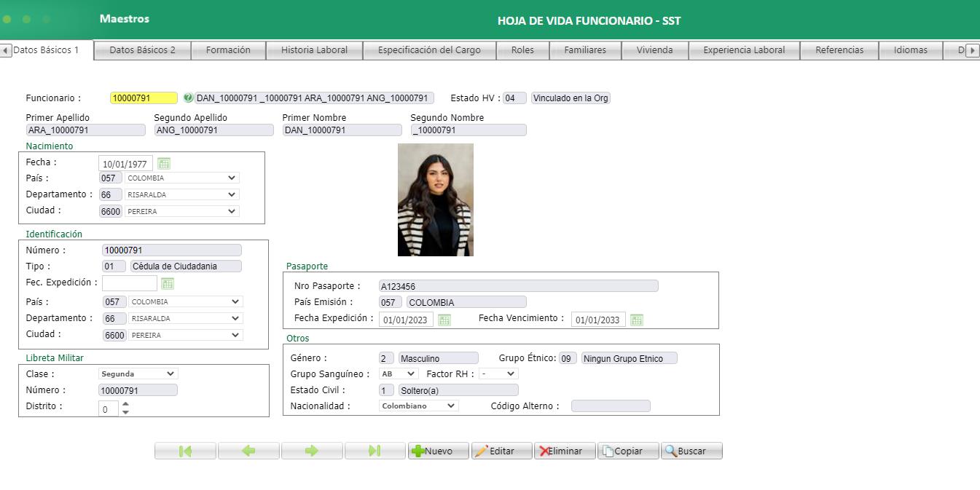Image resolution: width=980 pixels, height=490 pixels.
Task: Open Grupo Sanguíneo dropdown
Action: 399,374
